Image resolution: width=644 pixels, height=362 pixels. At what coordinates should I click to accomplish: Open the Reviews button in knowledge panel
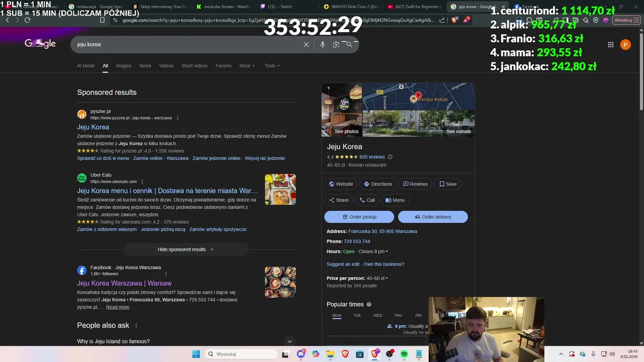tap(415, 184)
